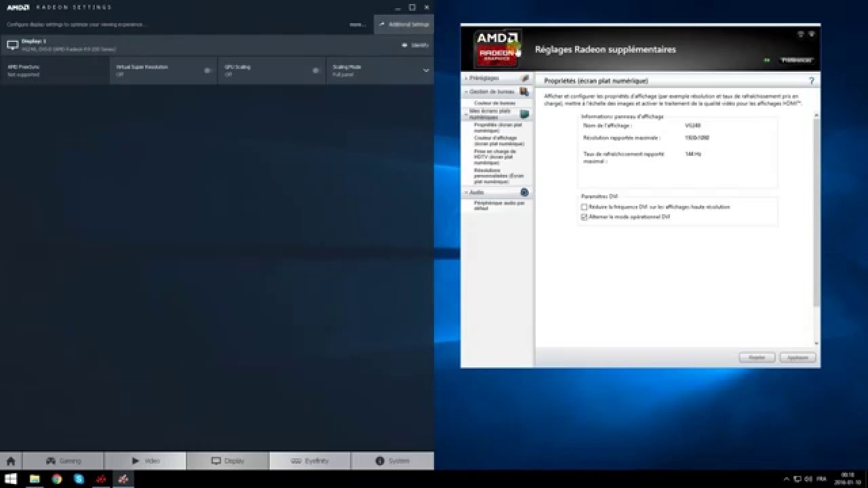
Task: Select Couleur de bureau item
Action: 494,103
